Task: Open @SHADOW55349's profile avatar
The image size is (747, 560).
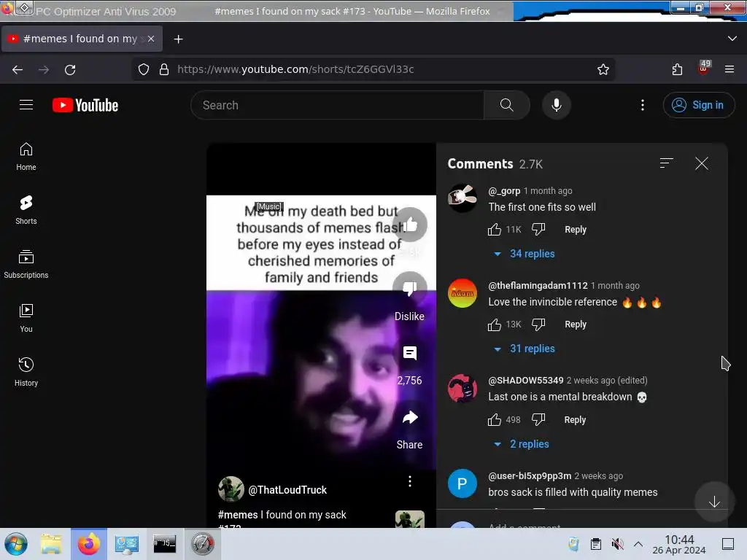Action: click(x=462, y=388)
